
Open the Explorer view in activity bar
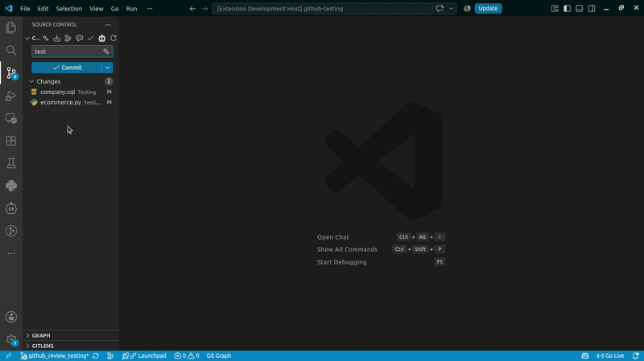pyautogui.click(x=11, y=28)
